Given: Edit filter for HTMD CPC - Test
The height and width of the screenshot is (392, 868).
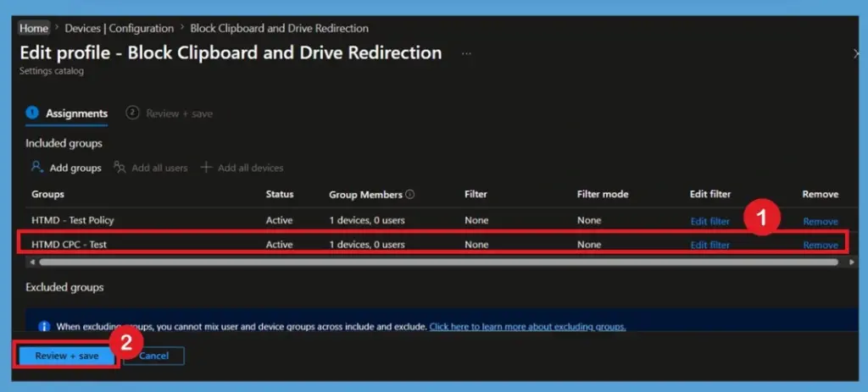Looking at the screenshot, I should point(709,245).
